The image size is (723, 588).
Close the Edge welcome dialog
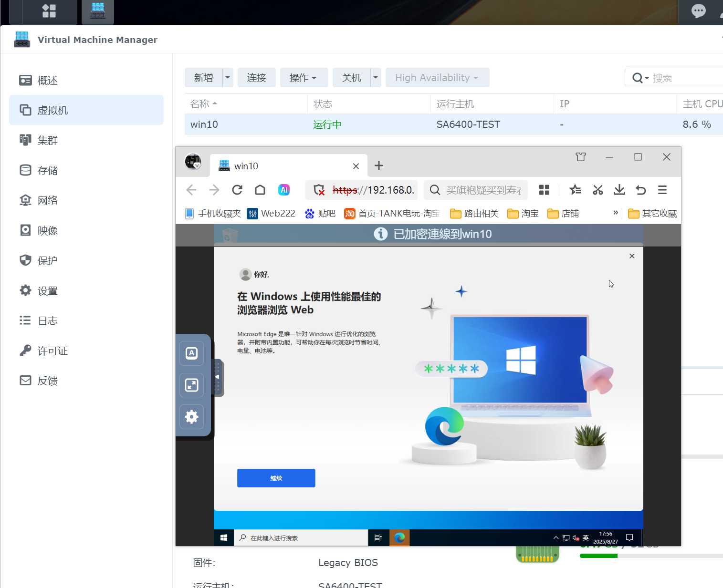632,256
